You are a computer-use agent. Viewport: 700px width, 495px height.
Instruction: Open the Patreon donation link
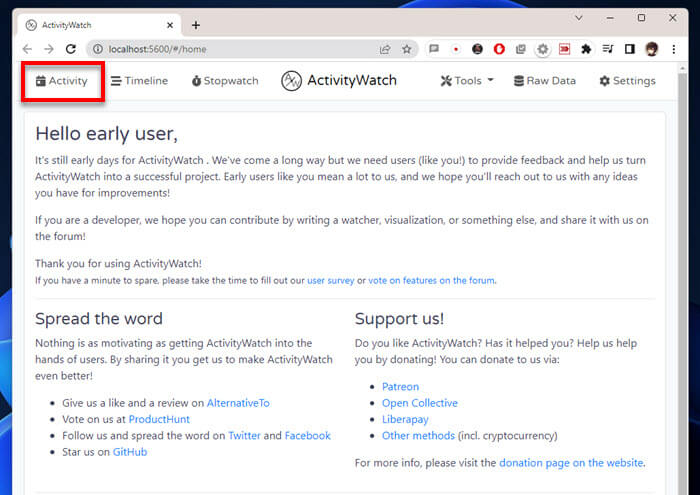[x=400, y=387]
